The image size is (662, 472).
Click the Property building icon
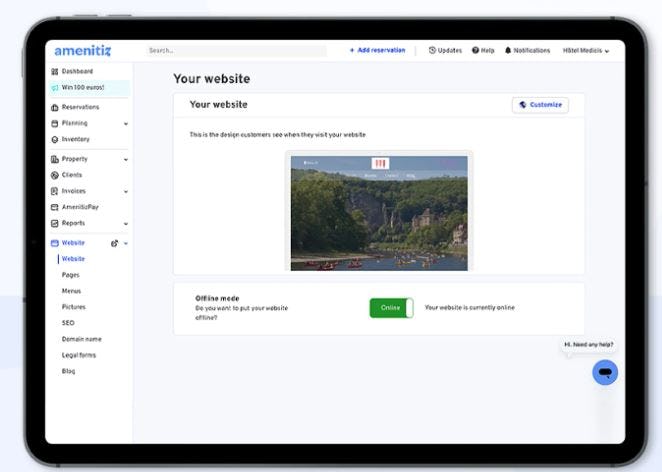tap(54, 159)
